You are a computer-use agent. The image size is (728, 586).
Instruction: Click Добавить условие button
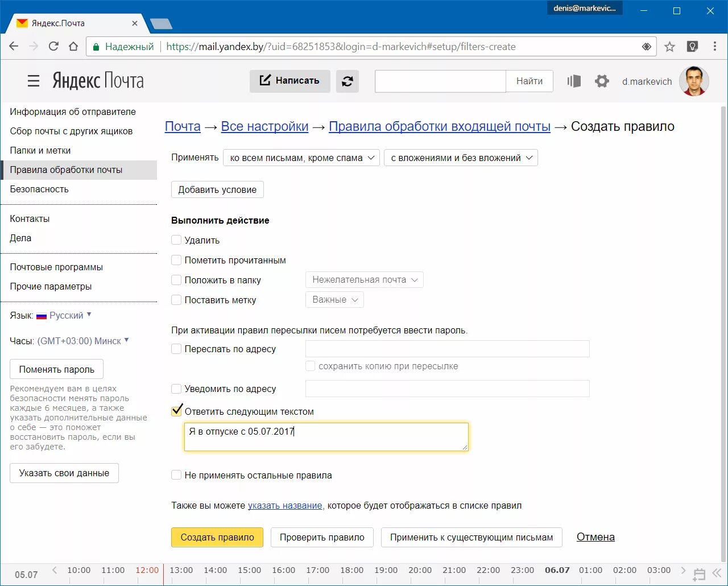point(217,189)
